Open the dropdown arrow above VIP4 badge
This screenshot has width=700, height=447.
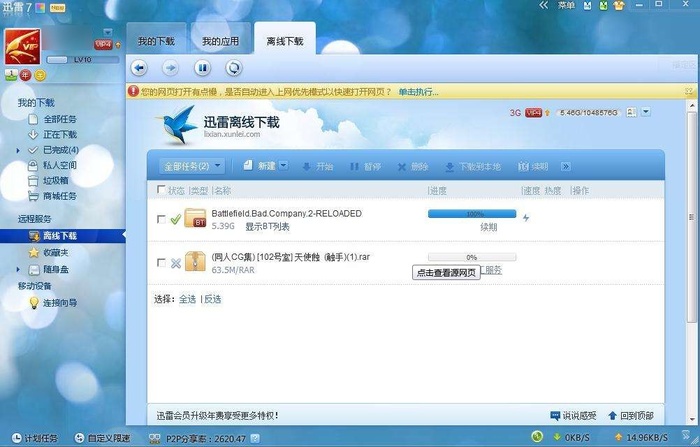point(108,32)
